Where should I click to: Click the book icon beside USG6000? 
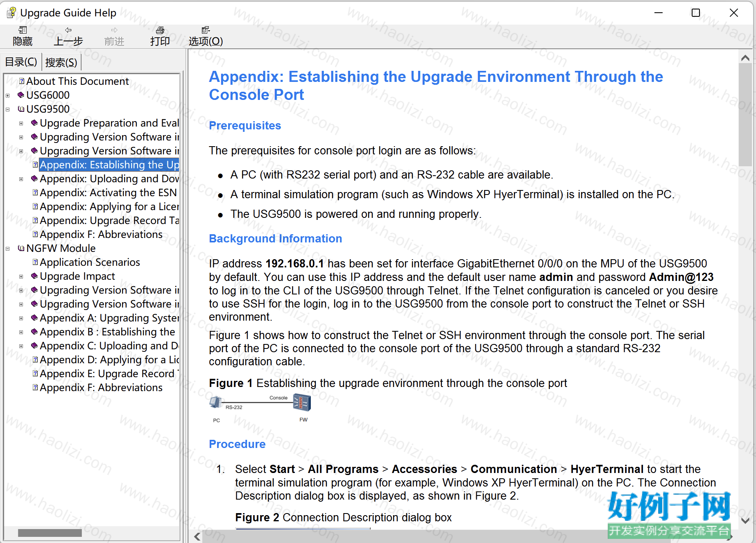(21, 95)
